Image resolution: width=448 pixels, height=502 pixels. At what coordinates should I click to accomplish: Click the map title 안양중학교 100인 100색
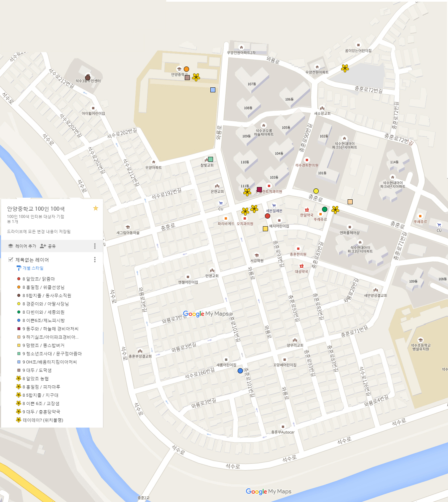point(36,208)
